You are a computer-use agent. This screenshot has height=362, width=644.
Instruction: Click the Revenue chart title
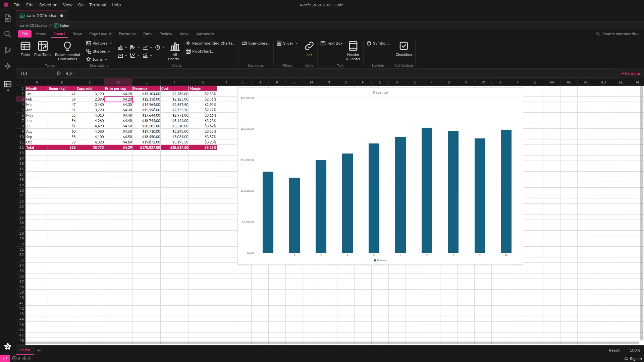pos(380,93)
